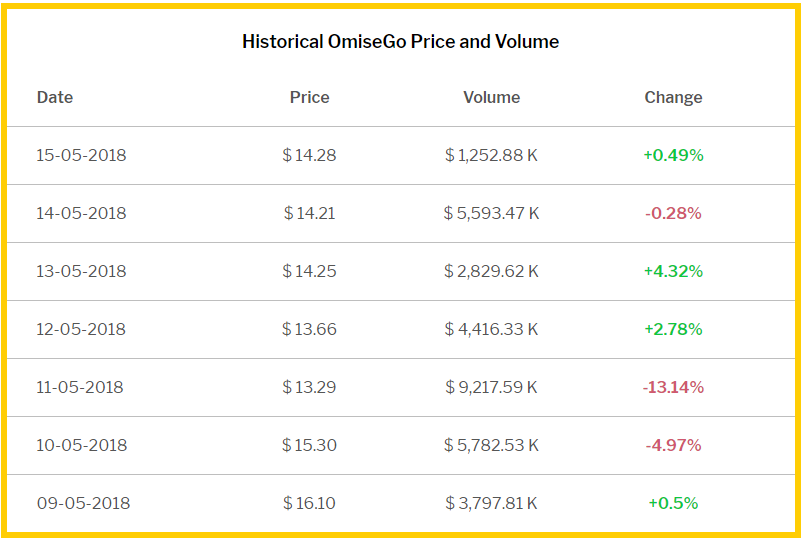Select the 11-05-2018 date cell

[80, 387]
